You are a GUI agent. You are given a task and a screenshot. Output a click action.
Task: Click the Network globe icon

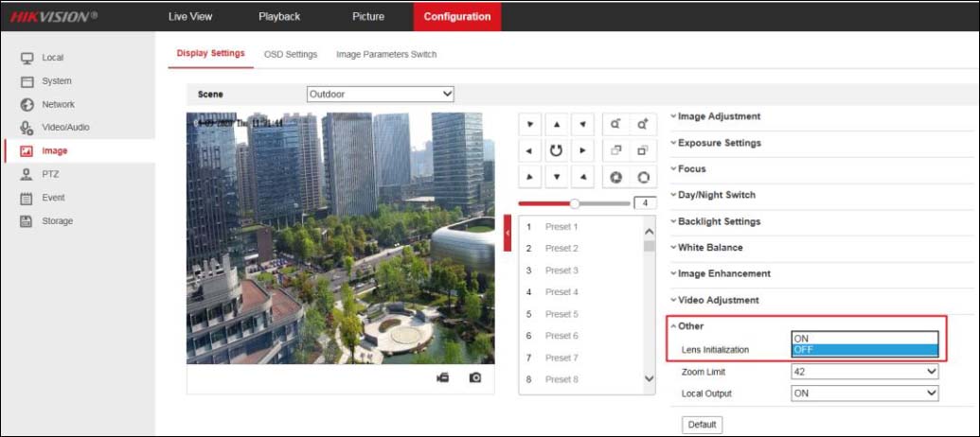tap(27, 104)
